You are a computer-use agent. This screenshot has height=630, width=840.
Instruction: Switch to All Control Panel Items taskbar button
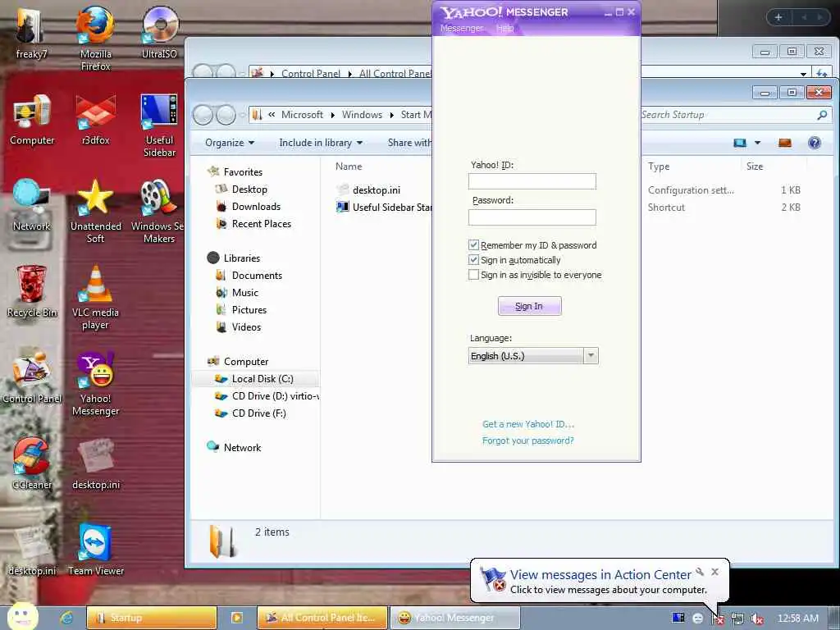(x=322, y=618)
